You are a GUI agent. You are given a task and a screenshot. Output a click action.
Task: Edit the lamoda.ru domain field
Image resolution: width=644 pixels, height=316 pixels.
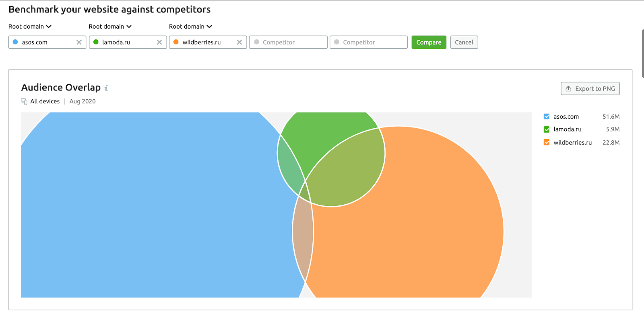pyautogui.click(x=128, y=42)
